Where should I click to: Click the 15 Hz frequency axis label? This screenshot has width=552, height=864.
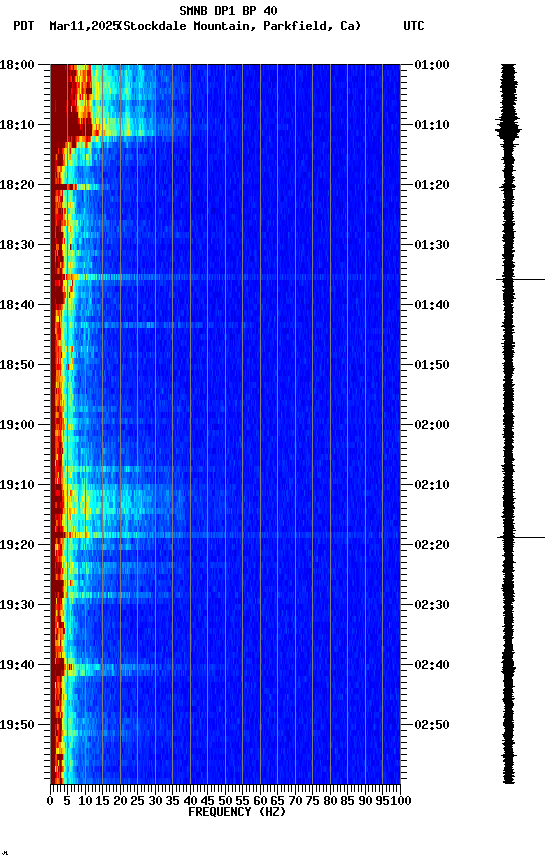click(x=102, y=801)
